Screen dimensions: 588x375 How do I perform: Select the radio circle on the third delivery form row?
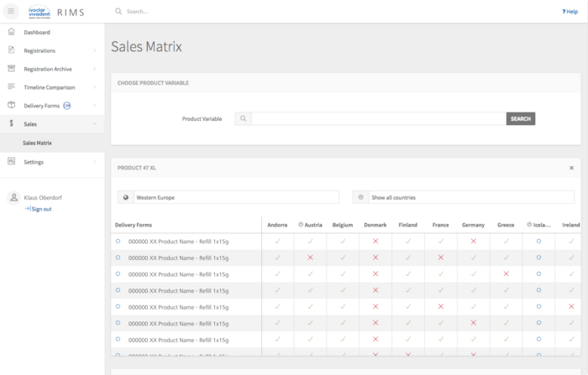click(118, 273)
